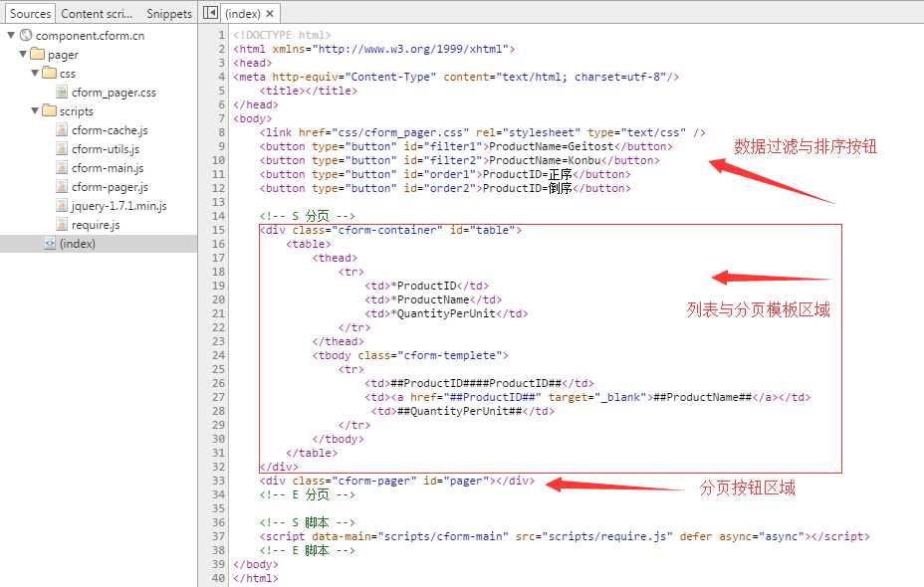Open cform-main.js file

point(108,168)
